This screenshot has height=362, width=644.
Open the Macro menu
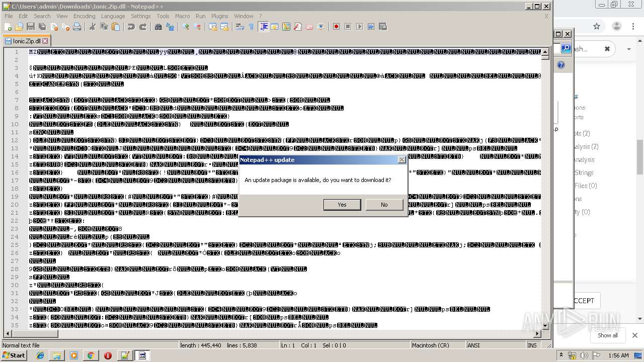tap(182, 16)
